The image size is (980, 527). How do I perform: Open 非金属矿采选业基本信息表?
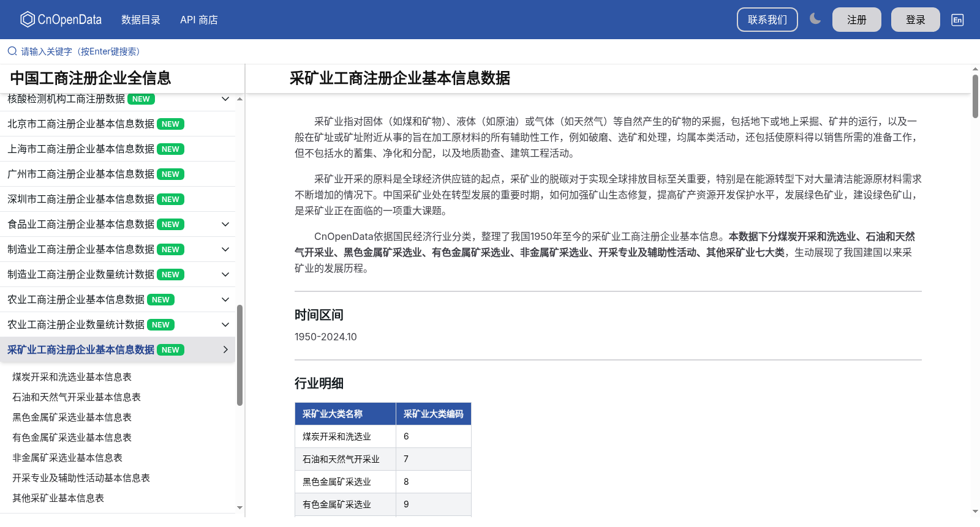coord(67,458)
